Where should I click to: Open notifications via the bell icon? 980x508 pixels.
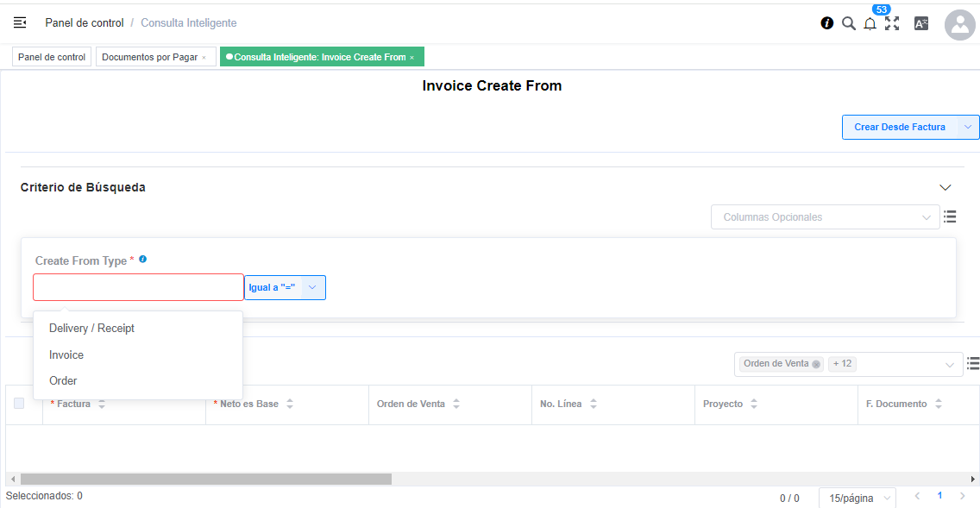pos(870,23)
